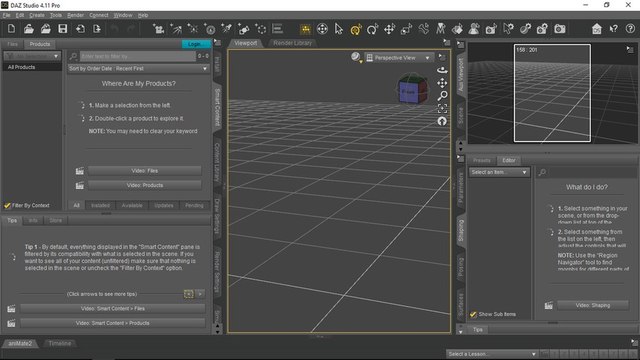Open the File menu
The width and height of the screenshot is (640, 360).
click(x=6, y=15)
